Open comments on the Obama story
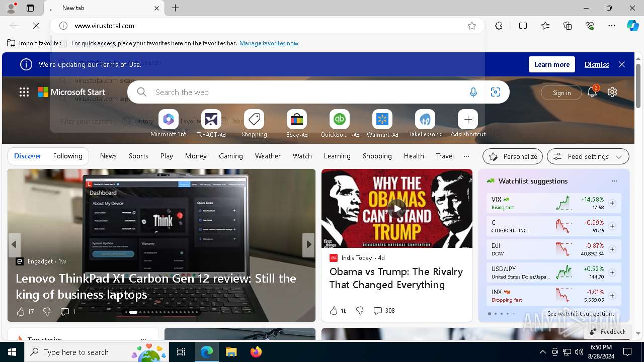The width and height of the screenshot is (644, 362). tap(384, 311)
